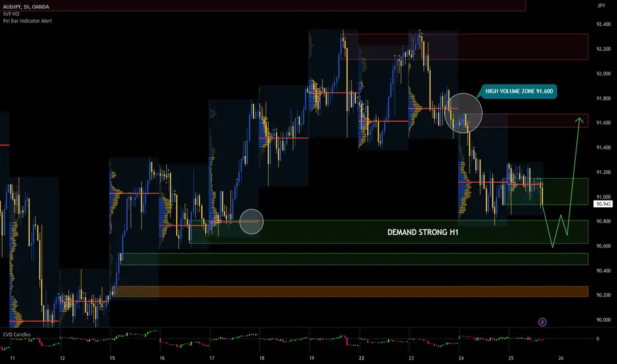Click date 22 on time axis
The image size is (617, 364).
[361, 358]
